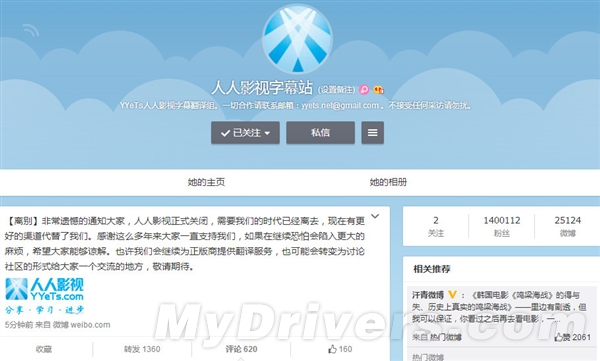The image size is (600, 361).
Task: Open the YYeTs.com logo image in post
Action: (x=44, y=296)
